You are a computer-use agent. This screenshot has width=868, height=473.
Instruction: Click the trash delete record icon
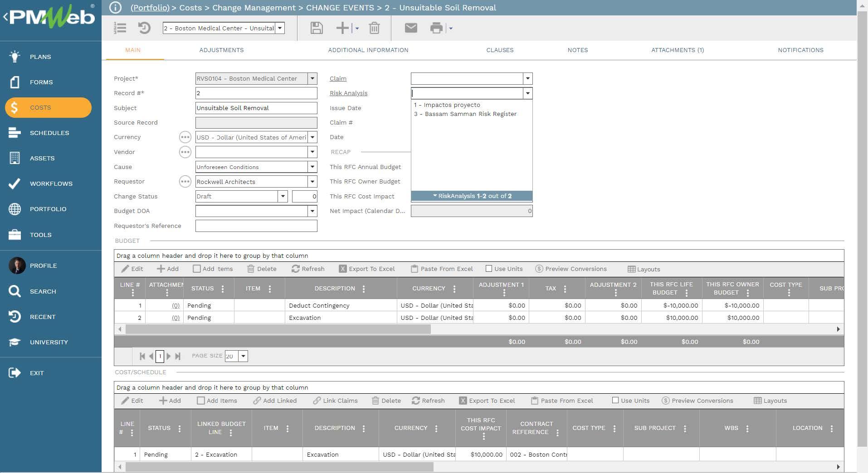click(x=374, y=28)
